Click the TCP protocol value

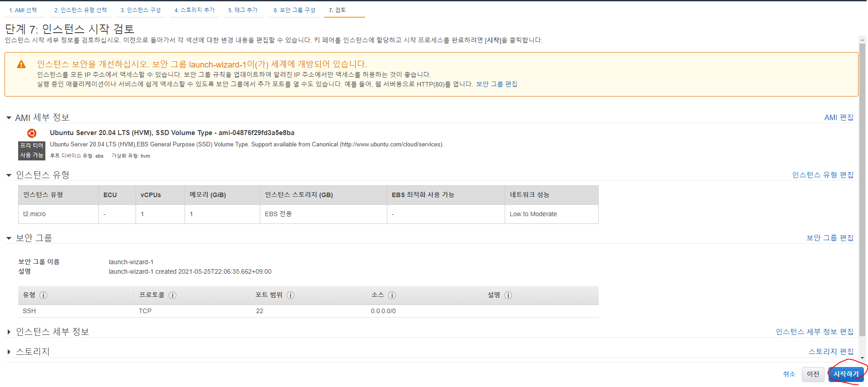(145, 311)
